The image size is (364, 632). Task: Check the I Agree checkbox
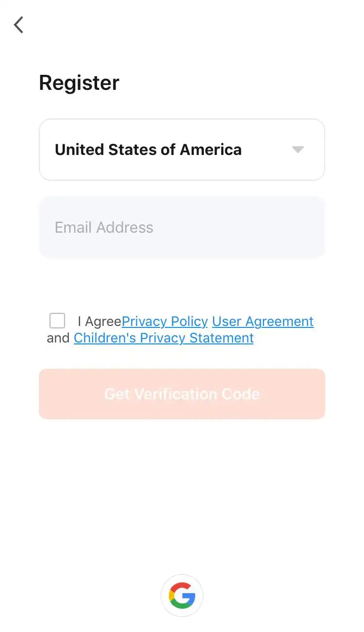[x=57, y=321]
